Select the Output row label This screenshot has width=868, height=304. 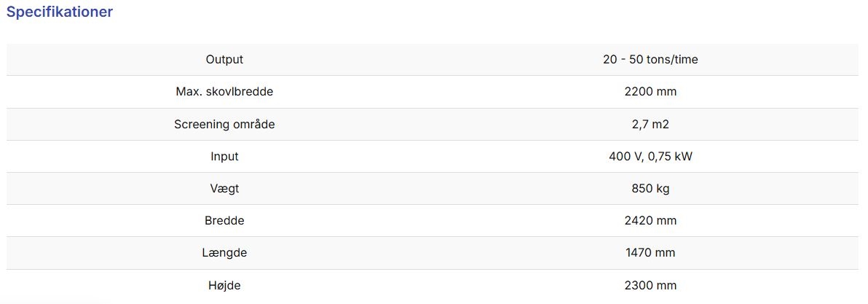pyautogui.click(x=224, y=60)
